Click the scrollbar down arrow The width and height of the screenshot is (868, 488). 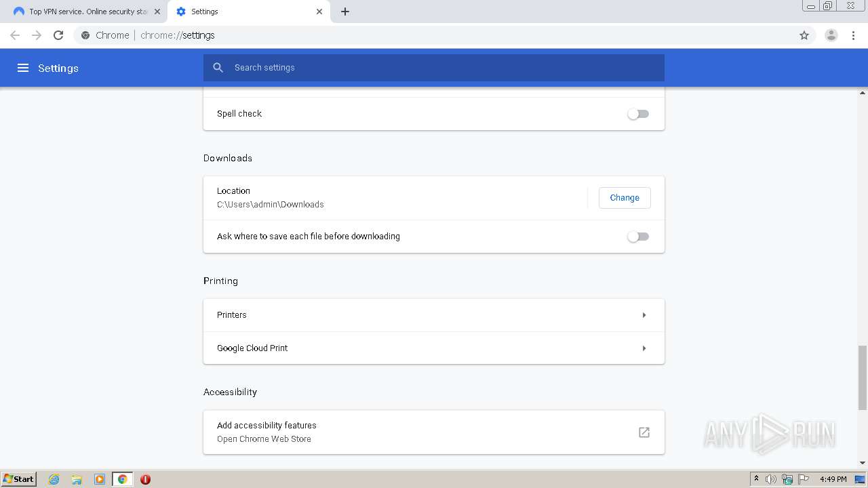(863, 463)
